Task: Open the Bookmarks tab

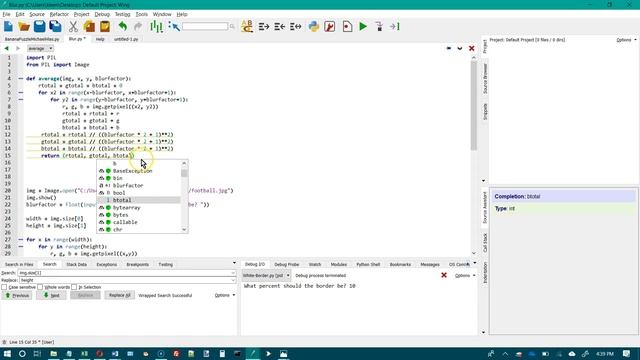Action: click(x=400, y=264)
